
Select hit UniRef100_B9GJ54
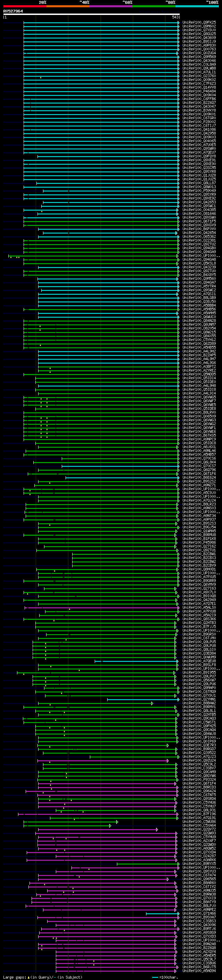pyautogui.click(x=199, y=527)
